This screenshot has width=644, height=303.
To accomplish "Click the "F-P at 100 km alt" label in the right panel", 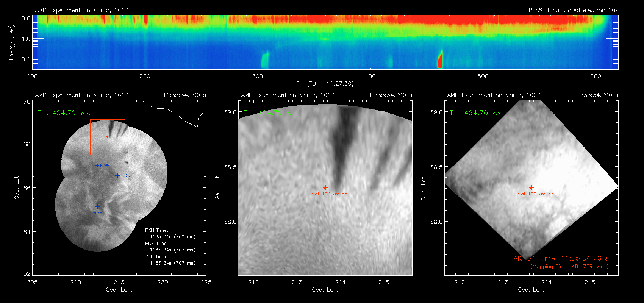I will click(531, 194).
